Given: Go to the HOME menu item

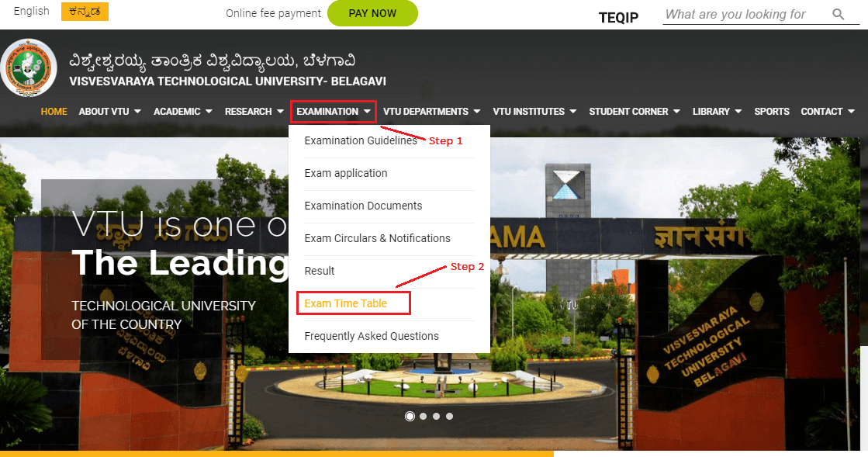Looking at the screenshot, I should tap(54, 112).
